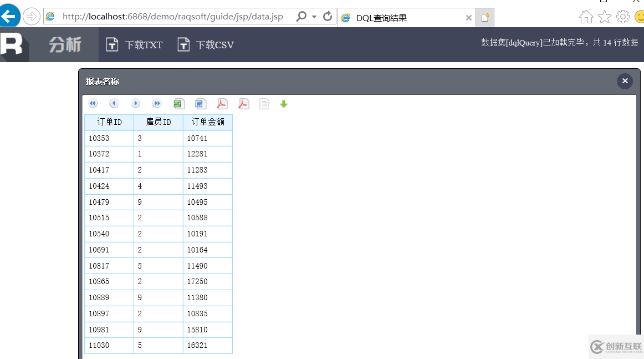The image size is (644, 359).
Task: Open the Favorites star
Action: pos(605,17)
